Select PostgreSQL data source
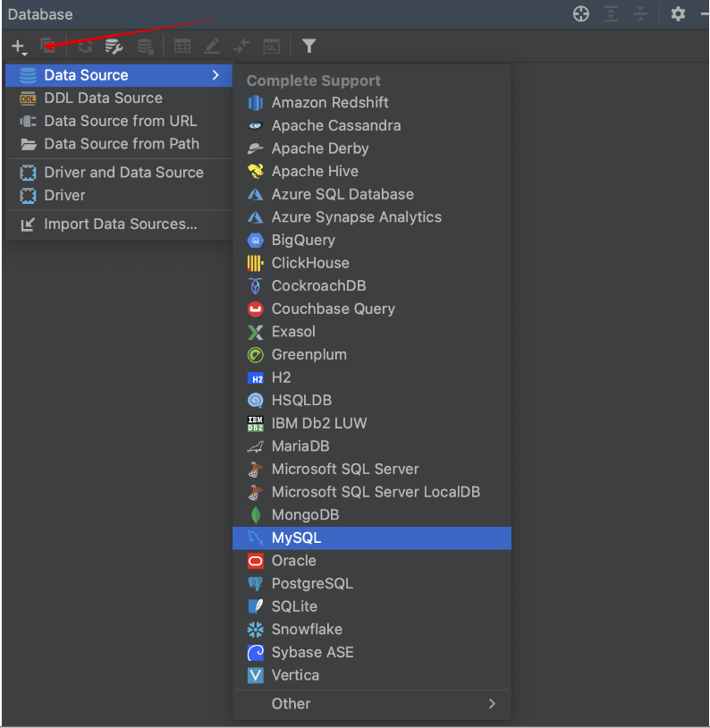Screen dimensions: 710x728 (372, 584)
